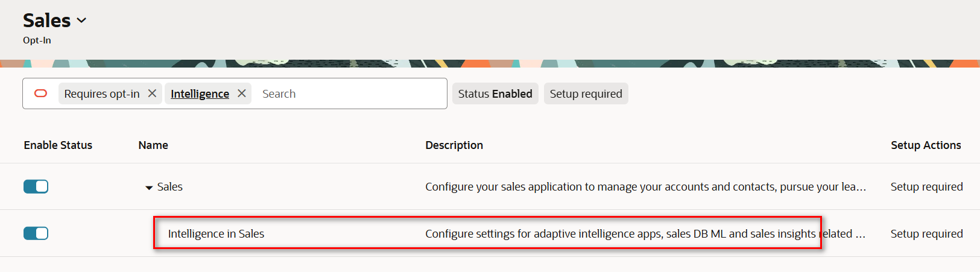Remove the Intelligence filter chip
Screen dimensions: 980x272
coord(242,93)
